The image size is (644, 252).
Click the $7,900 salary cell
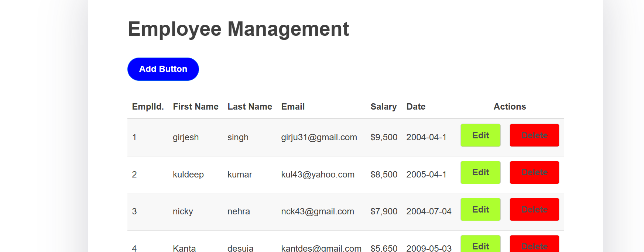pyautogui.click(x=384, y=211)
